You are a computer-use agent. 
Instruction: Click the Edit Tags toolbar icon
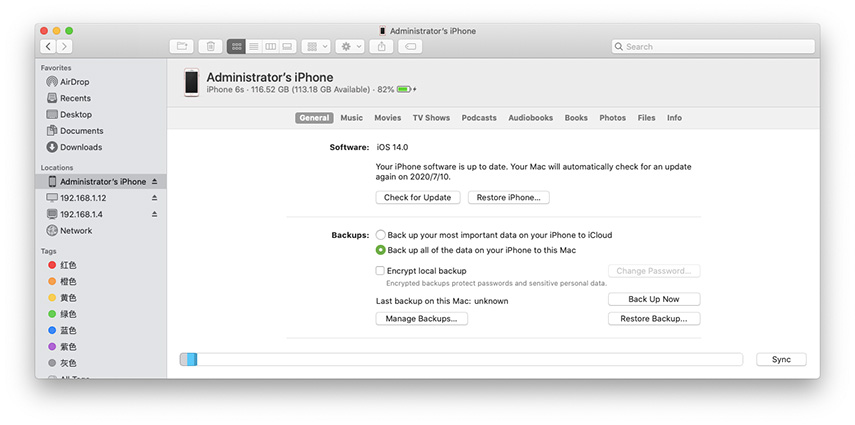pyautogui.click(x=410, y=47)
